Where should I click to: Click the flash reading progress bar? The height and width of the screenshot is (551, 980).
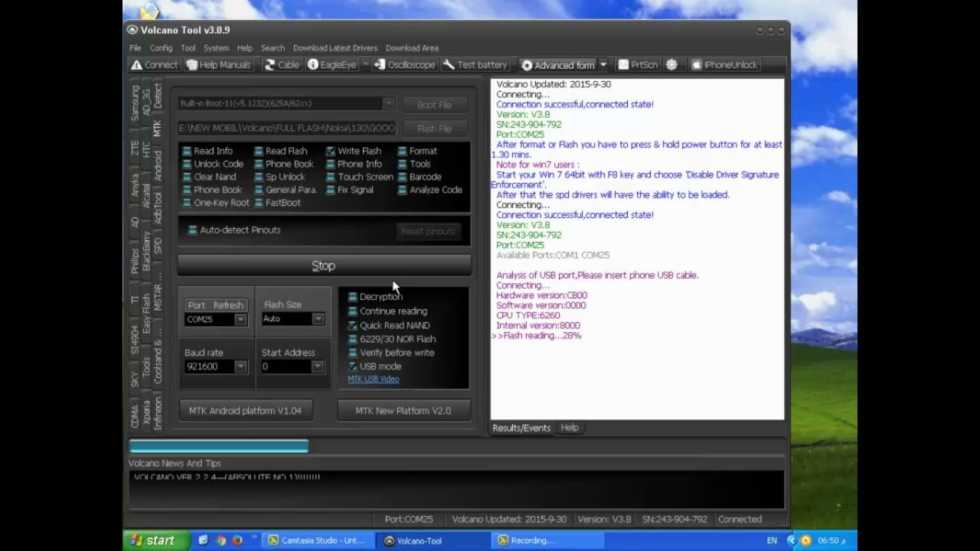click(456, 446)
